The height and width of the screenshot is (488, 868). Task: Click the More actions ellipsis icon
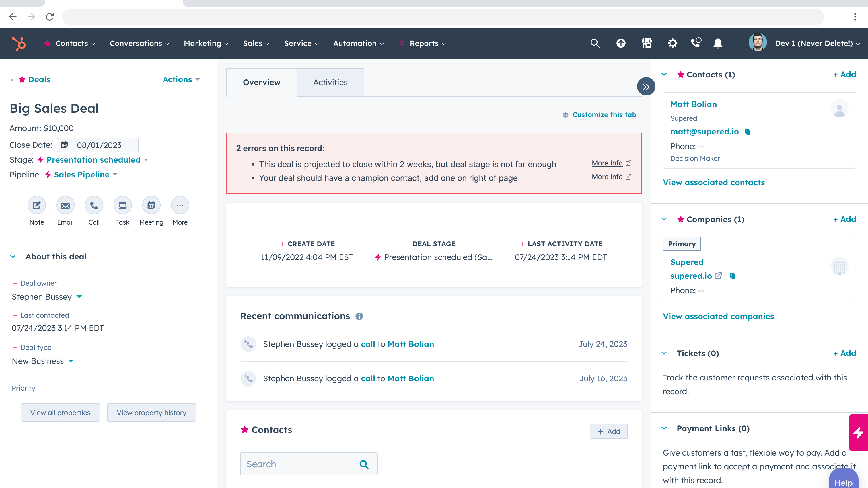pos(180,205)
